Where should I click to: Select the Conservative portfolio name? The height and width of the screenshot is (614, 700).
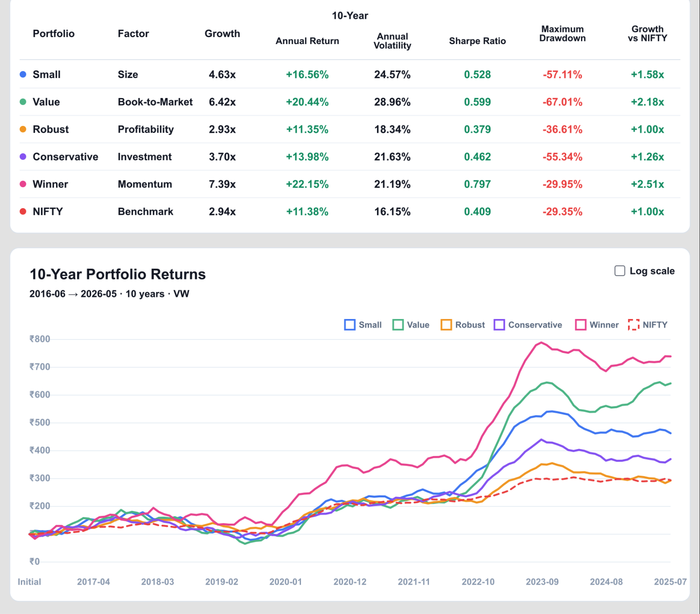point(66,157)
